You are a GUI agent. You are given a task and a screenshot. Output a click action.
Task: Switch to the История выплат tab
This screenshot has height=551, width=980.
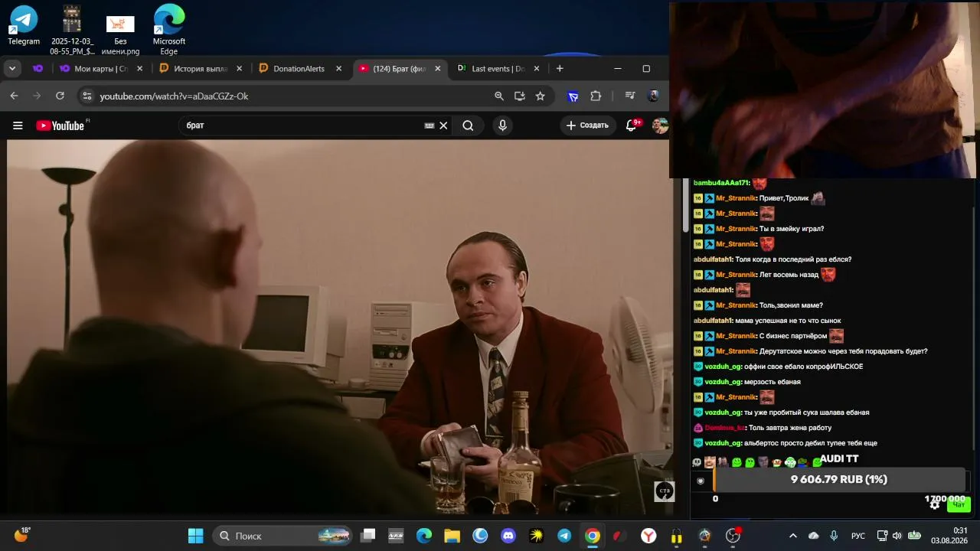(x=201, y=69)
